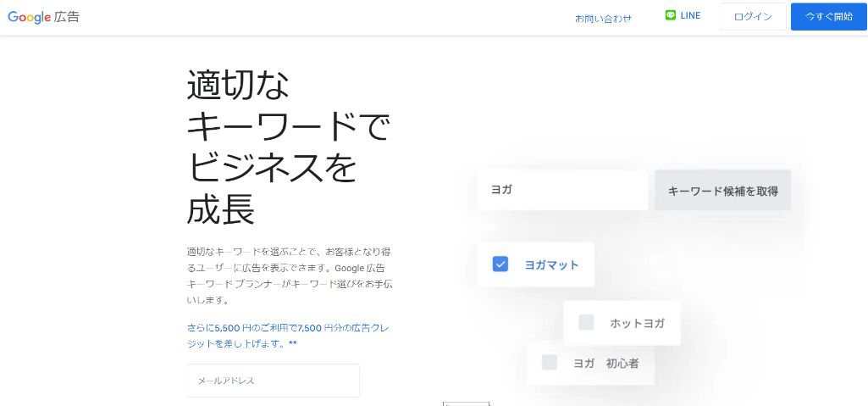Screen dimensions: 868x406
Task: Click the 適切なキーワードでビジネスを成長 heading
Action: coord(288,147)
